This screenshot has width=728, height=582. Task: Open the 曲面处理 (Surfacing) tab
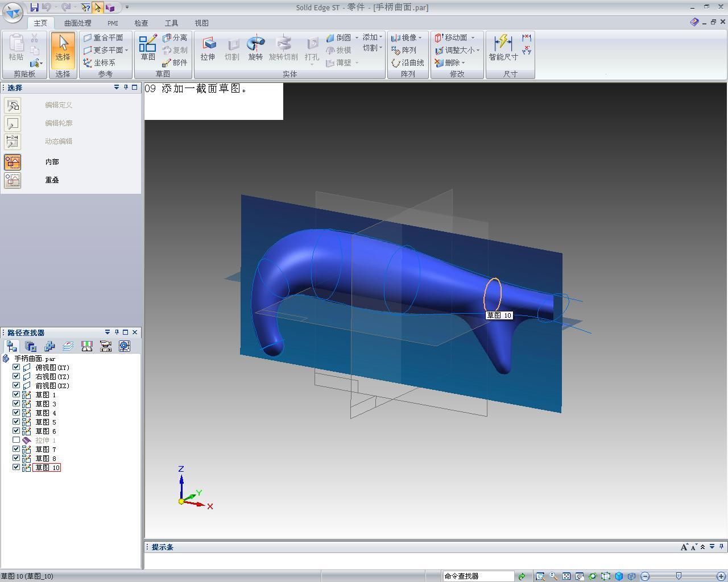(x=77, y=23)
